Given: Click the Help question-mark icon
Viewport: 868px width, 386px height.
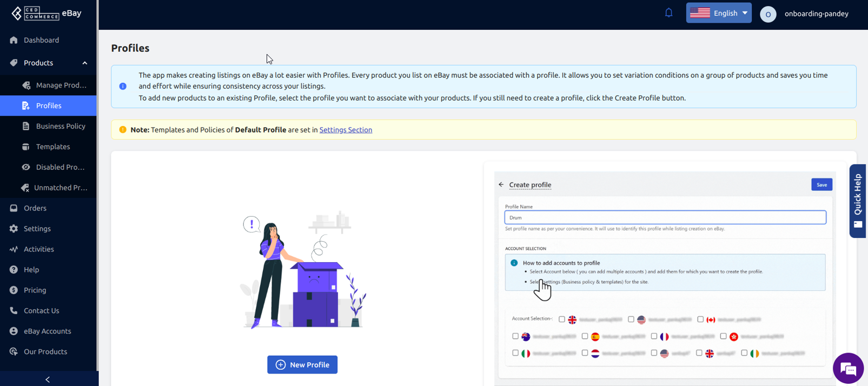Looking at the screenshot, I should [14, 270].
